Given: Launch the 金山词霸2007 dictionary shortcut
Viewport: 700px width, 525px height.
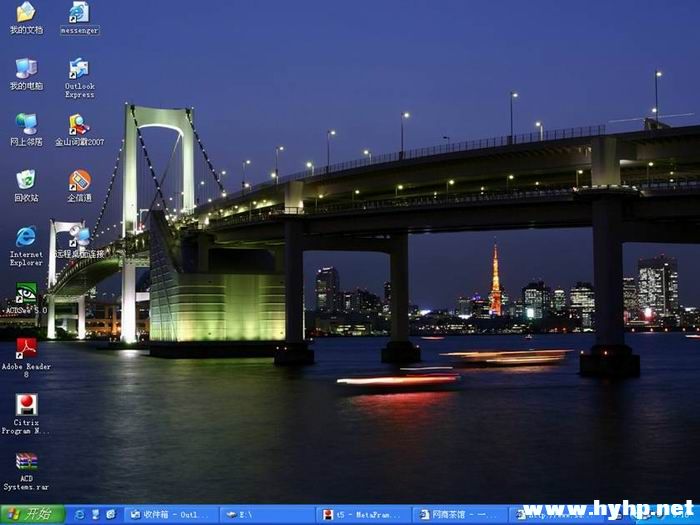Looking at the screenshot, I should pyautogui.click(x=79, y=125).
